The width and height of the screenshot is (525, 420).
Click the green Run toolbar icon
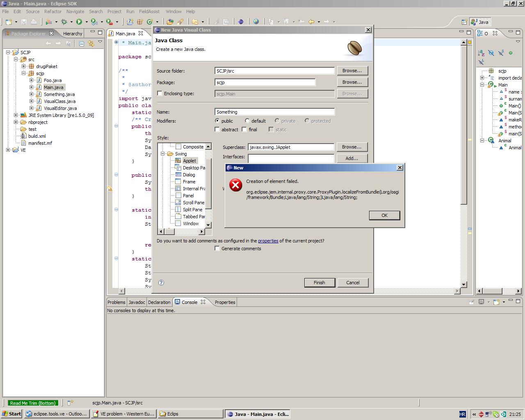point(79,22)
